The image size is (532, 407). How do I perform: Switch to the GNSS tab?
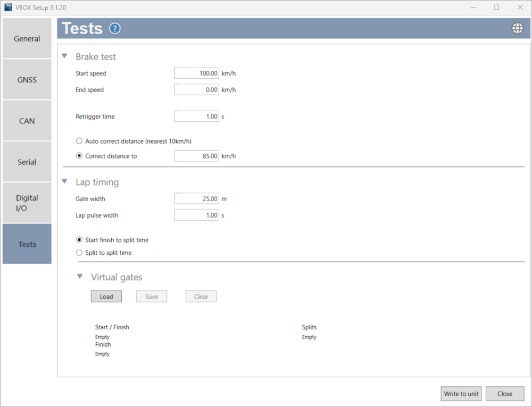27,79
